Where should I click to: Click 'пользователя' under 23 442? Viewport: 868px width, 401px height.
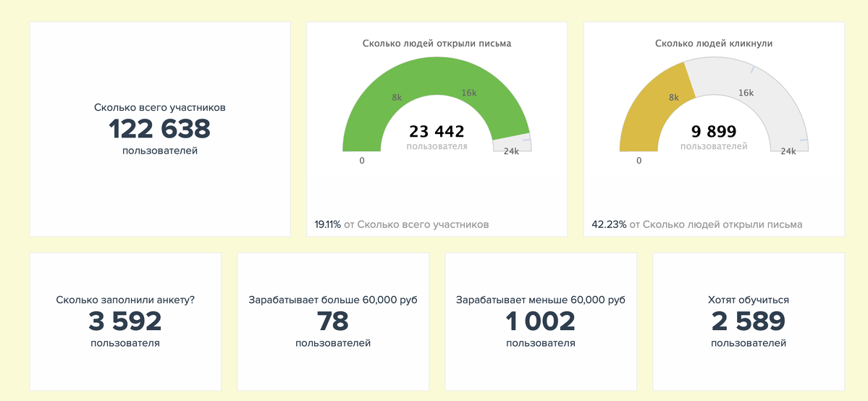(437, 146)
